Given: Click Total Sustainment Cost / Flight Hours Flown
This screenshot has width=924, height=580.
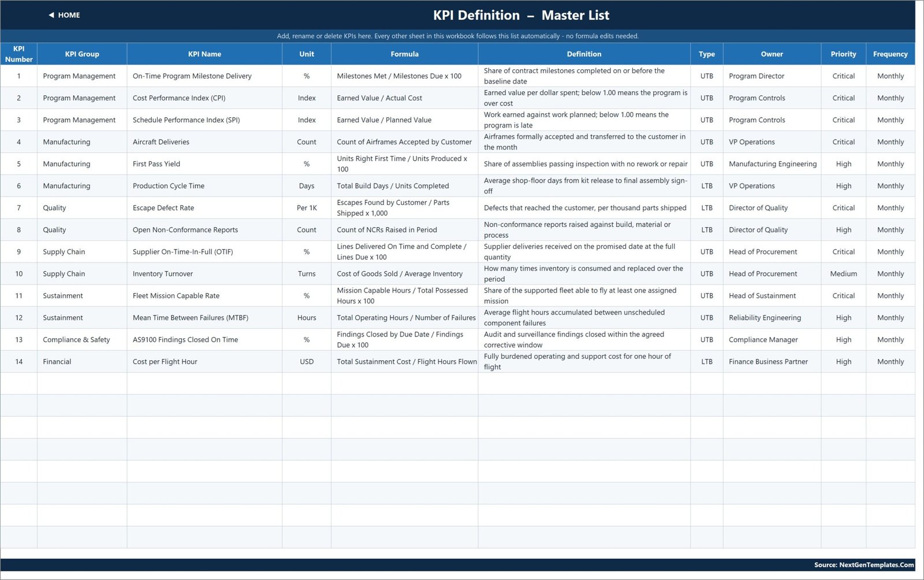Looking at the screenshot, I should (x=404, y=361).
